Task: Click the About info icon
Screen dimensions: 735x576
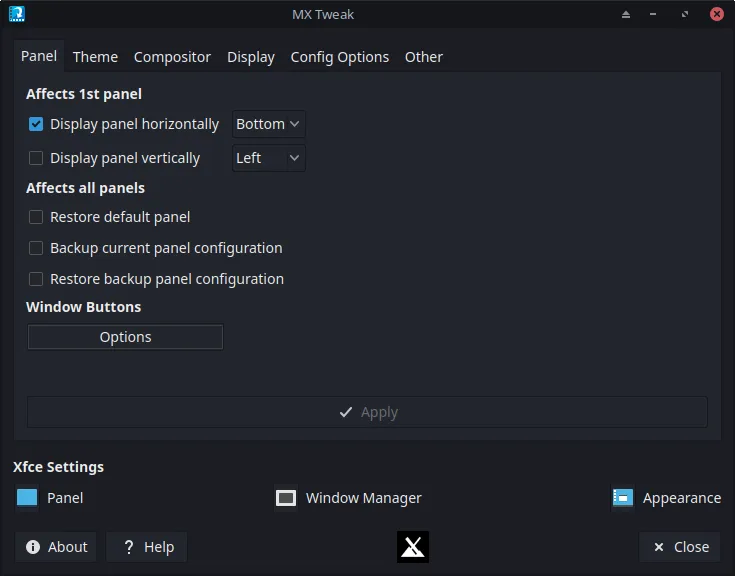Action: coord(33,547)
